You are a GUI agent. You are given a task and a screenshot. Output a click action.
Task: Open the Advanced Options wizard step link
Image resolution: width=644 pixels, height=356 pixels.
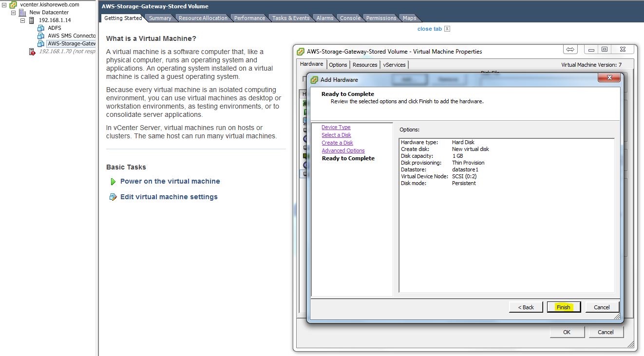pyautogui.click(x=343, y=150)
